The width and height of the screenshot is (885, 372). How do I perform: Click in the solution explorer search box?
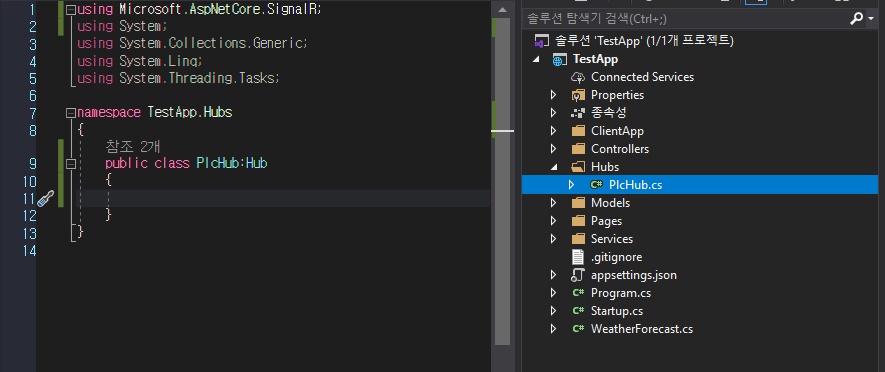coord(686,19)
